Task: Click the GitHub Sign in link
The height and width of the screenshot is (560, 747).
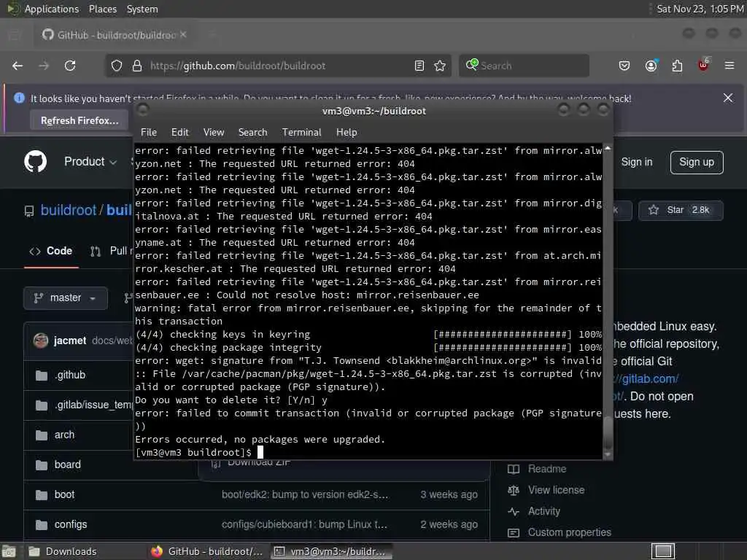Action: (636, 162)
